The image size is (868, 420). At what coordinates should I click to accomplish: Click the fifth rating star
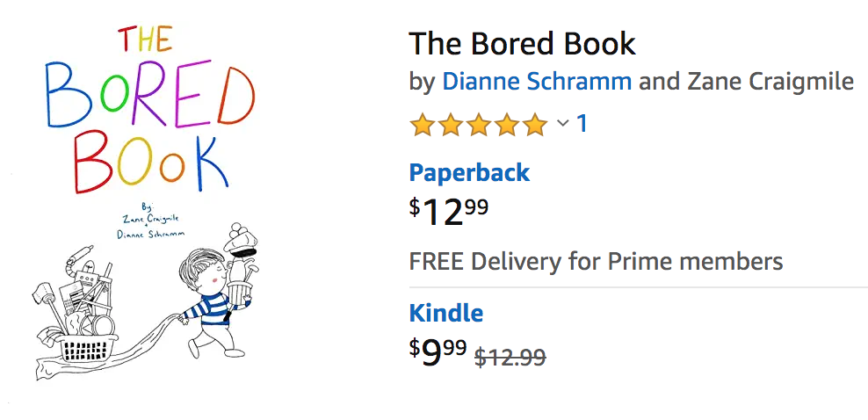pyautogui.click(x=535, y=126)
